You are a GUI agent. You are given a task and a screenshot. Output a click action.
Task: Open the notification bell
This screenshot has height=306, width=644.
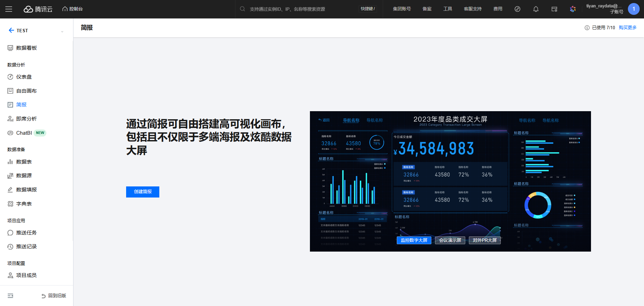coord(536,9)
